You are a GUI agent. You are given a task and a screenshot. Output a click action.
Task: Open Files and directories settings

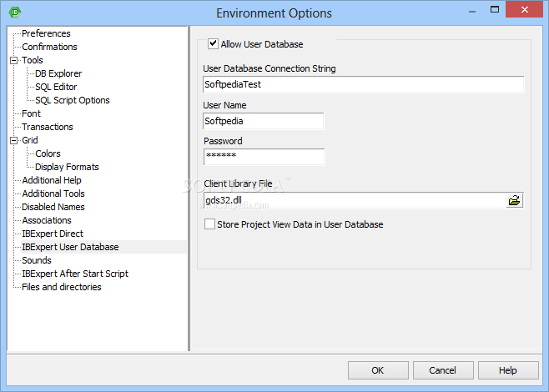click(61, 287)
